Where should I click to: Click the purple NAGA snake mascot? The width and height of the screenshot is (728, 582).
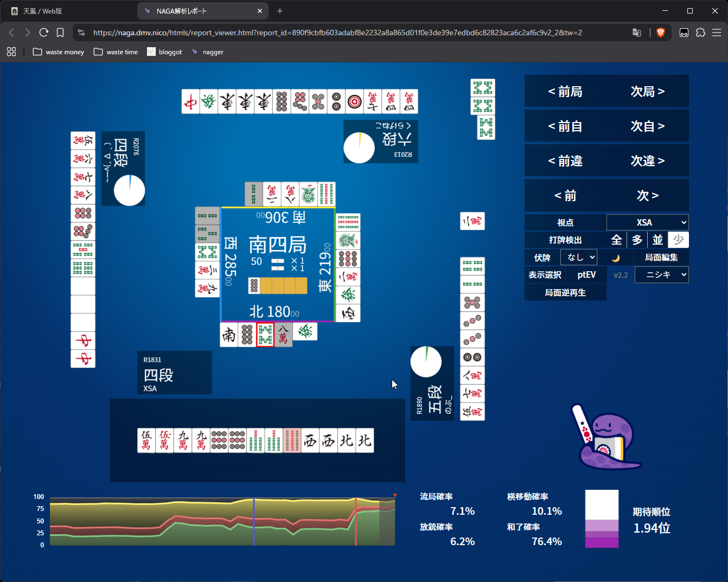607,437
